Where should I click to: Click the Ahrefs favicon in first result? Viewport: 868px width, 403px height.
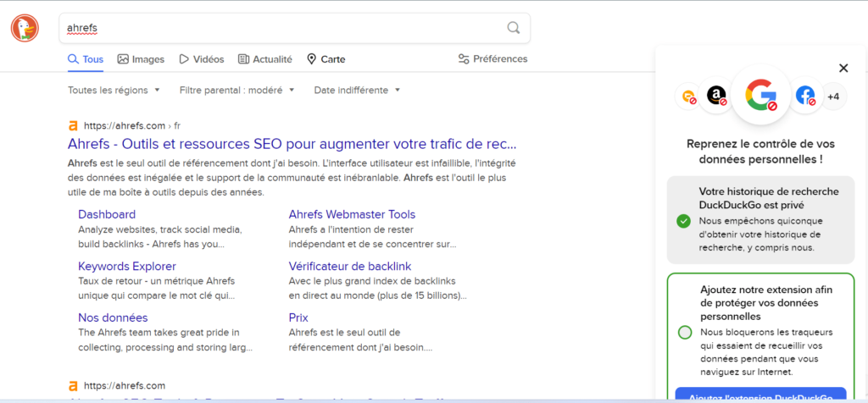pos(73,125)
